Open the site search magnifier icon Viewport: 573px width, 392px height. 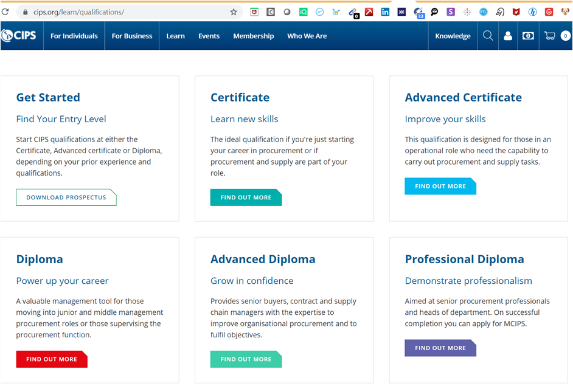(x=488, y=36)
